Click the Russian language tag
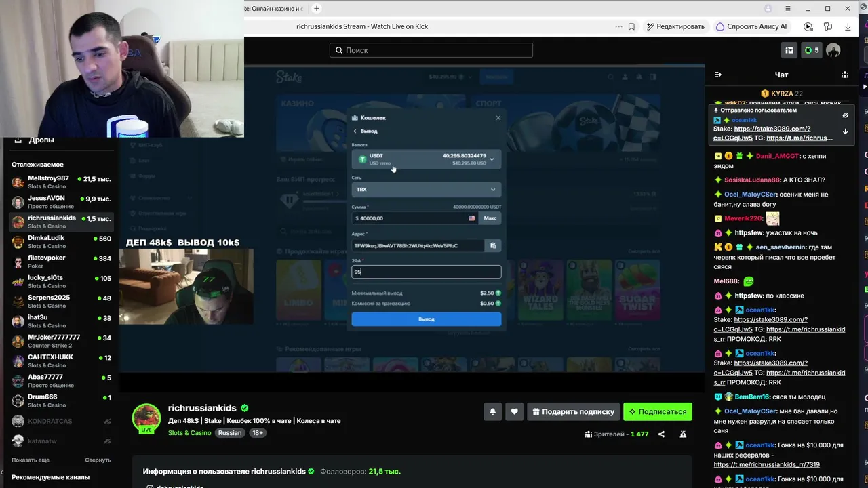The height and width of the screenshot is (488, 868). point(229,433)
